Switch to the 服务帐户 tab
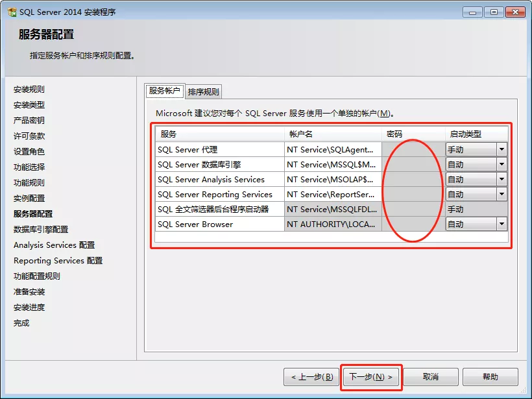Viewport: 532px width, 399px height. point(165,91)
